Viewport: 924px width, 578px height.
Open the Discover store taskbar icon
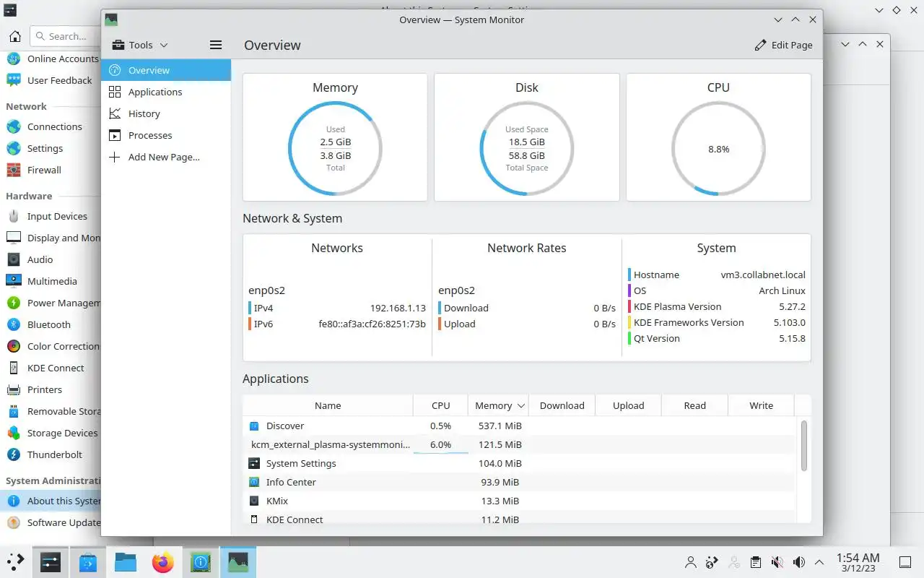(88, 562)
